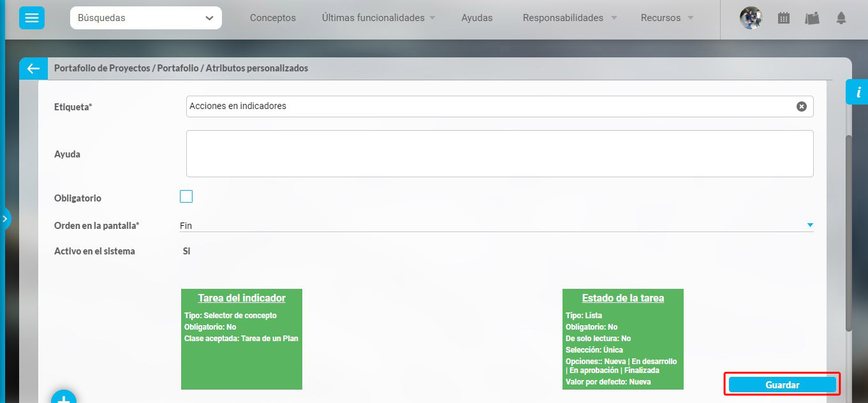The height and width of the screenshot is (403, 868).
Task: Open the Orden en la pantalla dropdown
Action: point(496,225)
